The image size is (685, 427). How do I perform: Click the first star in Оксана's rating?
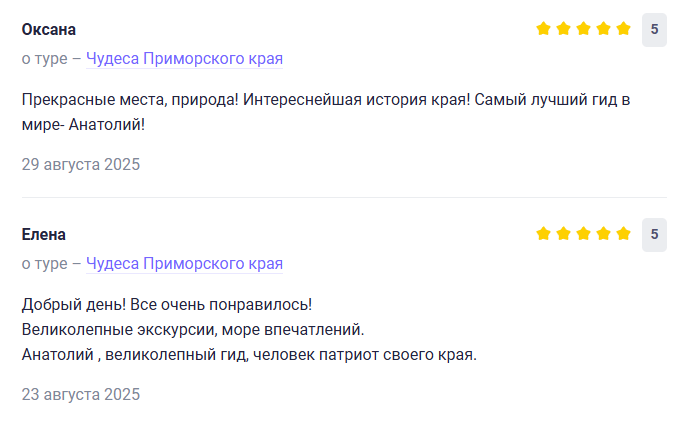543,29
